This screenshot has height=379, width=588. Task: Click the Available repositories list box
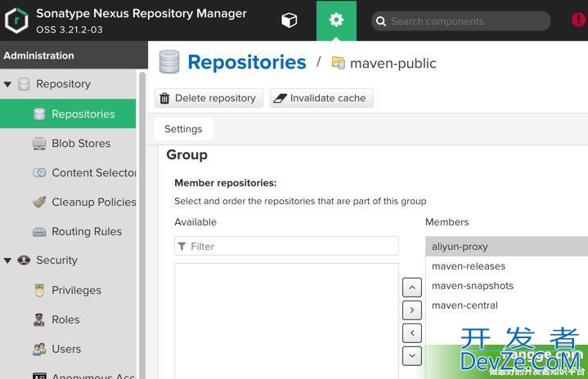pos(286,321)
